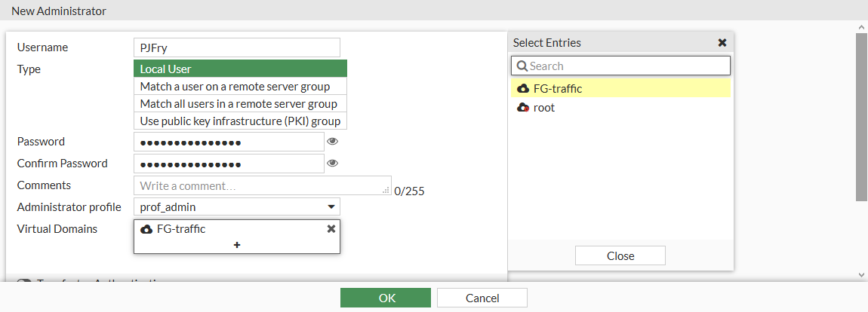Select Local User type
The width and height of the screenshot is (868, 312).
coord(240,69)
